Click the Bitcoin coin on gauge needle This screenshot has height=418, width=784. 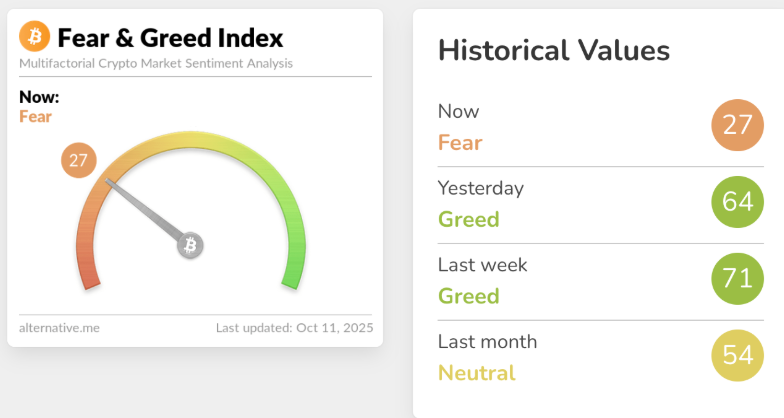[x=190, y=244]
